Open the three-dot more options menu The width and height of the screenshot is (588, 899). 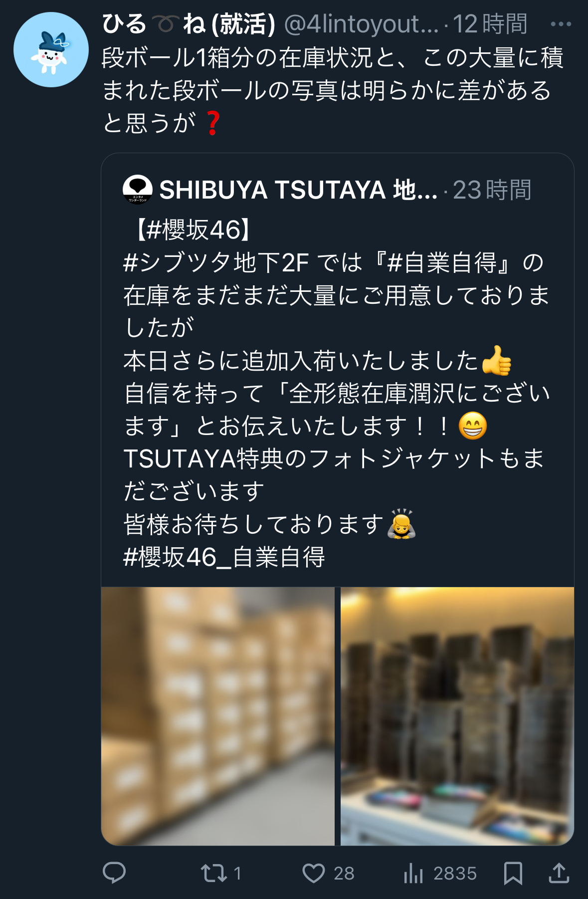click(x=561, y=23)
